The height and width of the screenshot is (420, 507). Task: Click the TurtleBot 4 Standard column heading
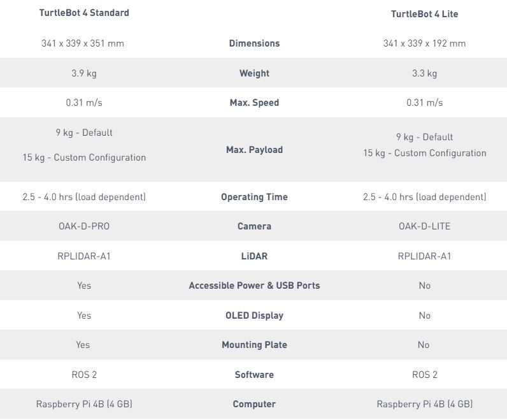pyautogui.click(x=84, y=13)
